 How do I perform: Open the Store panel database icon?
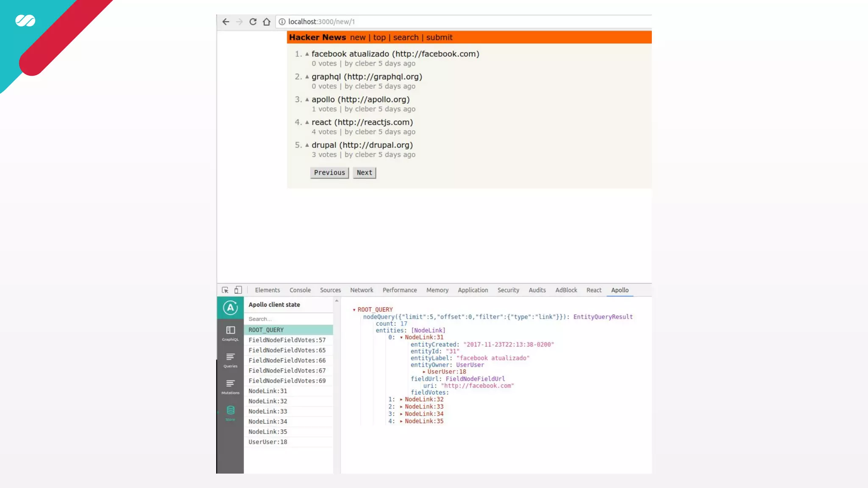tap(230, 413)
